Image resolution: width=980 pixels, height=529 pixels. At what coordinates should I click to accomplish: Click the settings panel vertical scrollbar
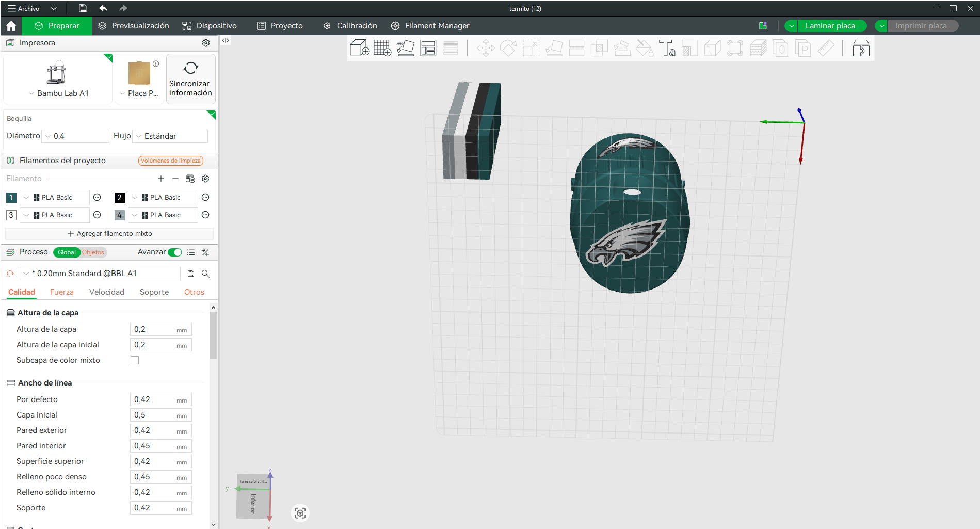click(x=213, y=335)
